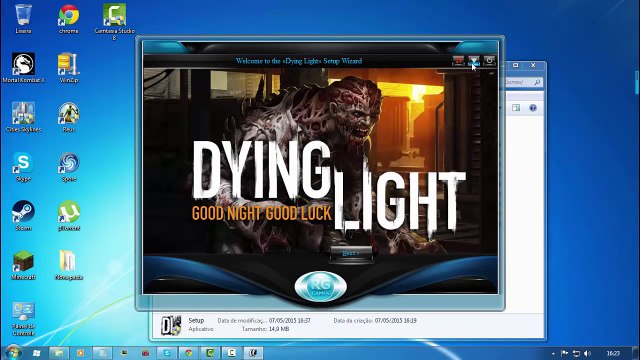Close the Explorer window behind installer

(x=533, y=65)
